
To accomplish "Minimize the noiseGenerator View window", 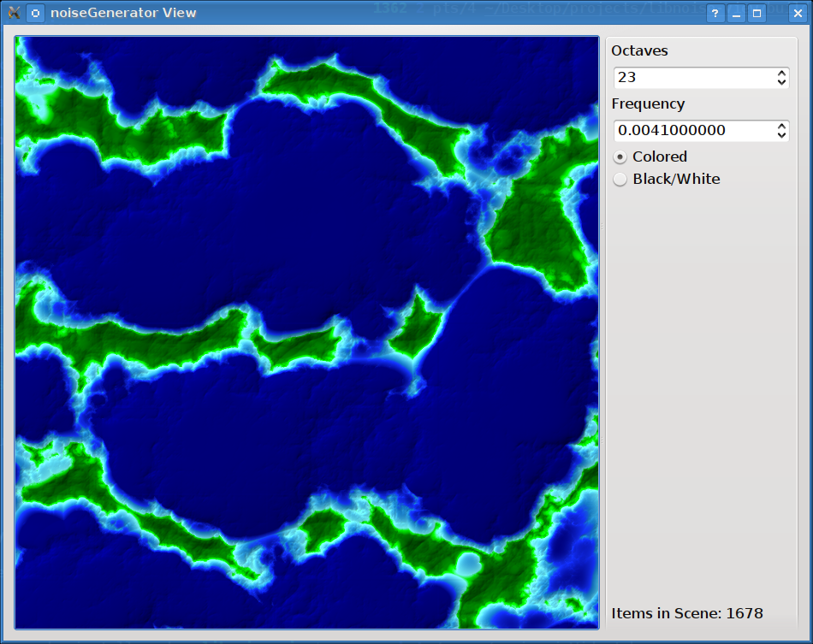I will 736,14.
